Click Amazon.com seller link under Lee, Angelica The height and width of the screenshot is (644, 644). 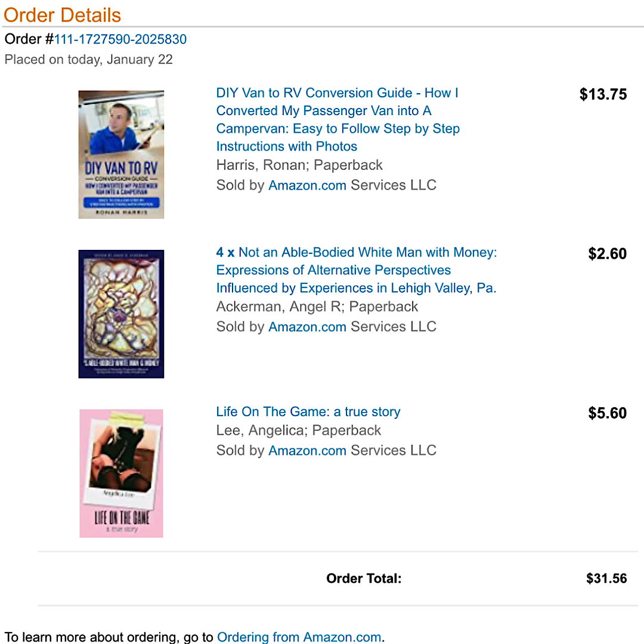pos(307,450)
